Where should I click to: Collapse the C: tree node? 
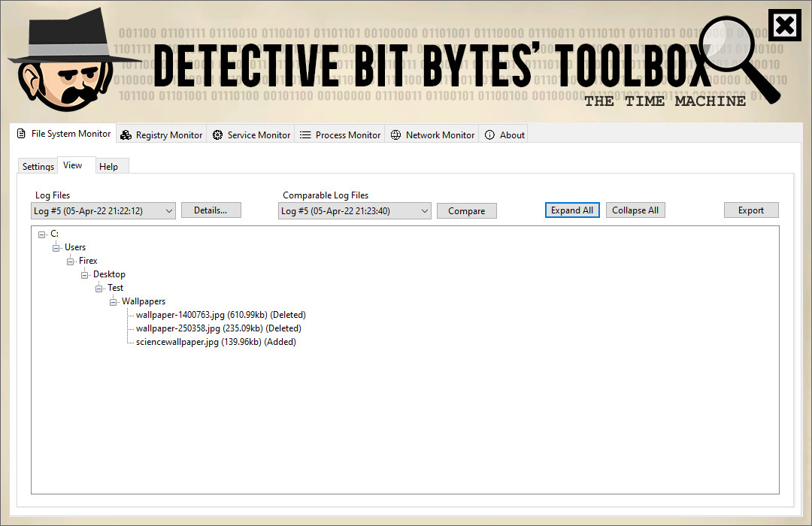(42, 234)
